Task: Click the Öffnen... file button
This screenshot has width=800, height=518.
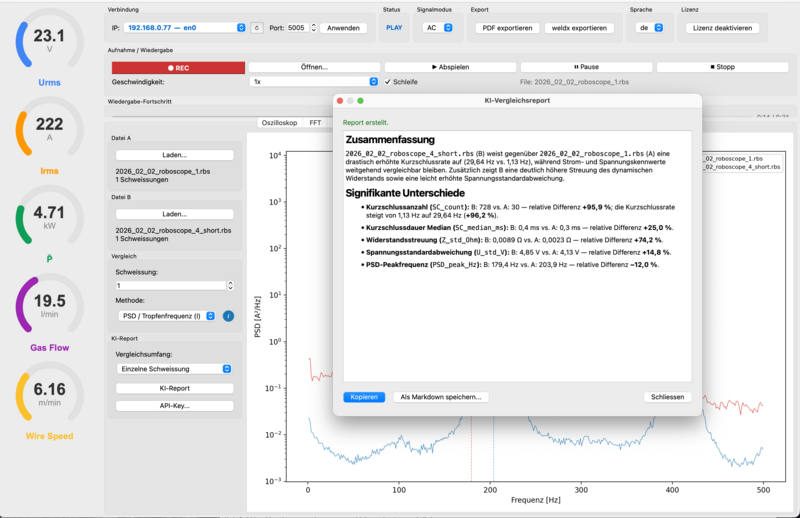Action: pyautogui.click(x=314, y=67)
